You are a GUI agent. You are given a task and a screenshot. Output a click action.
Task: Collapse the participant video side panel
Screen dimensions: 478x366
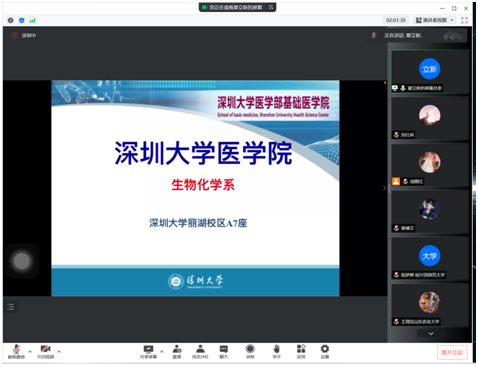(x=384, y=188)
